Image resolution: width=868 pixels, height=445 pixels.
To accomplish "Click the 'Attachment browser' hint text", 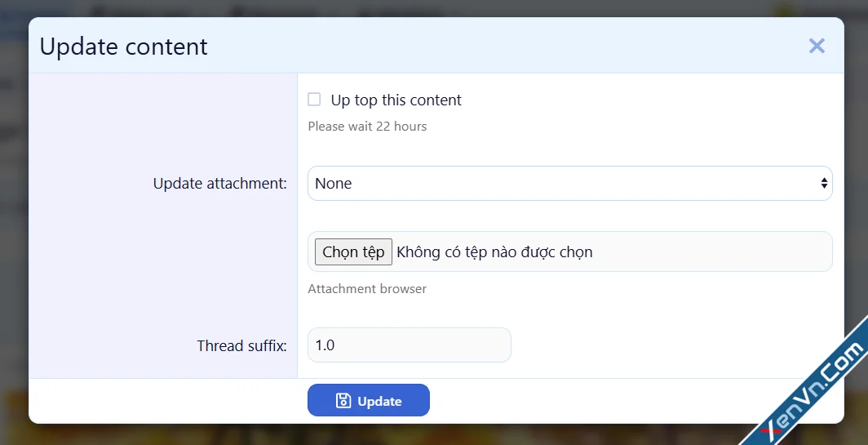I will coord(367,289).
